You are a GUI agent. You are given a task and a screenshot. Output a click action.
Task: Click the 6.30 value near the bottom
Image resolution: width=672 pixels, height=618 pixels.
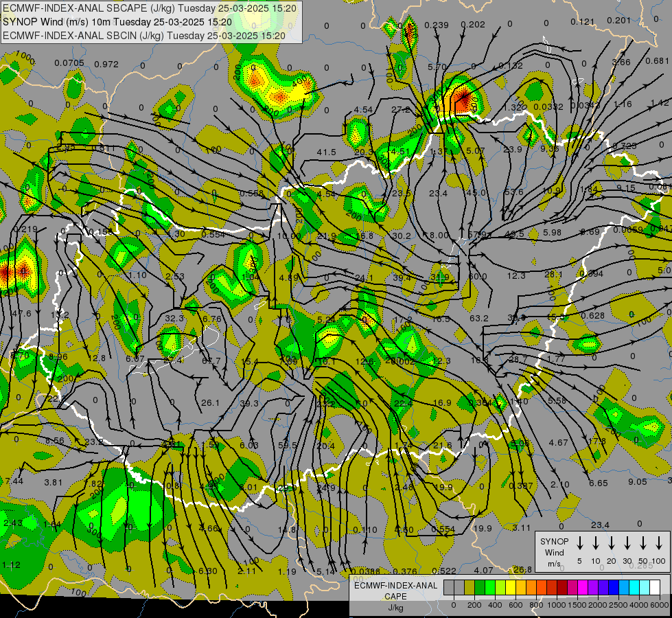pyautogui.click(x=208, y=571)
